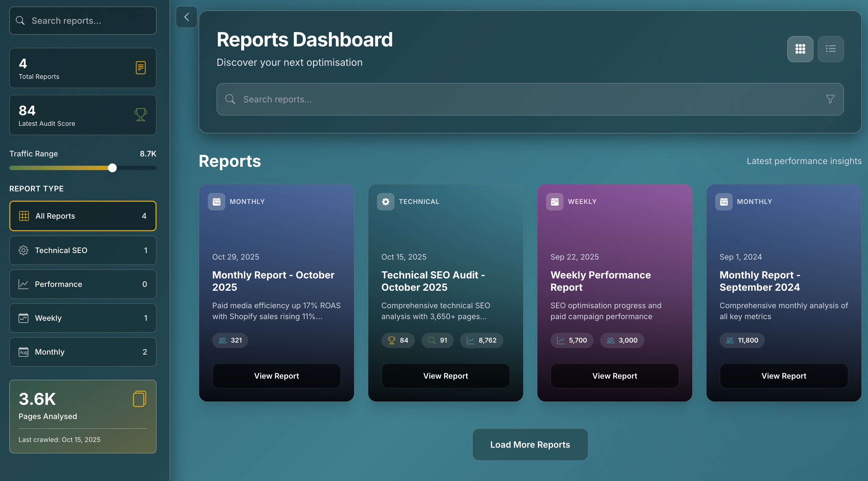
Task: Select the Technical SEO filter
Action: [x=83, y=250]
